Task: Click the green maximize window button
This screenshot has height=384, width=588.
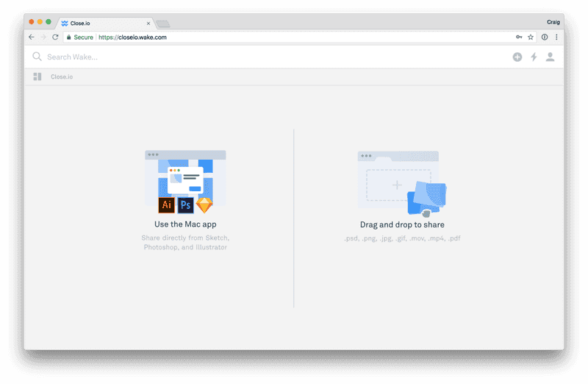Action: [49, 22]
